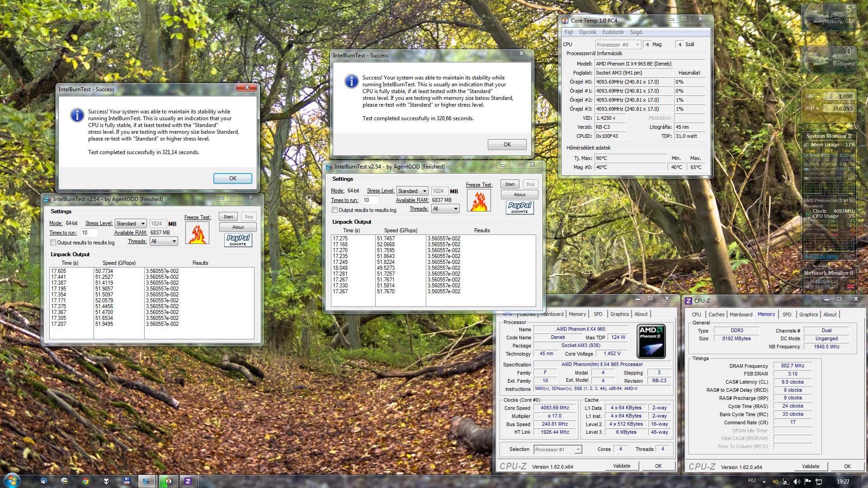Click the floppy disk taskbar icon
The width and height of the screenshot is (868, 488).
coord(127,481)
